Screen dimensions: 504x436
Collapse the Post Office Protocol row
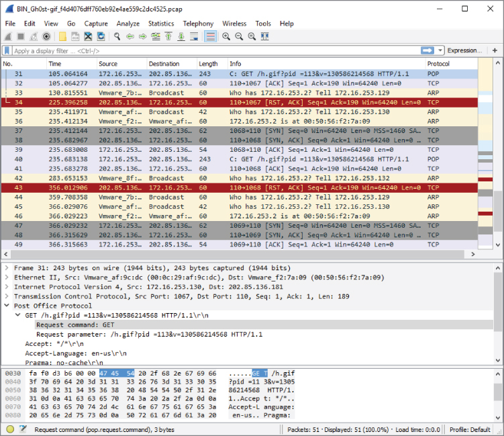[7, 306]
